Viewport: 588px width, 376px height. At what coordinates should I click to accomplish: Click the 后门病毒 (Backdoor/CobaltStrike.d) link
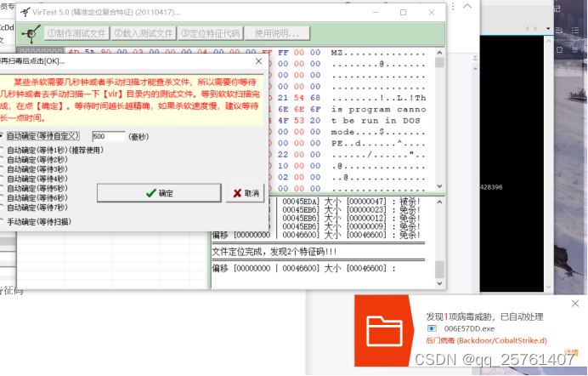tap(486, 341)
